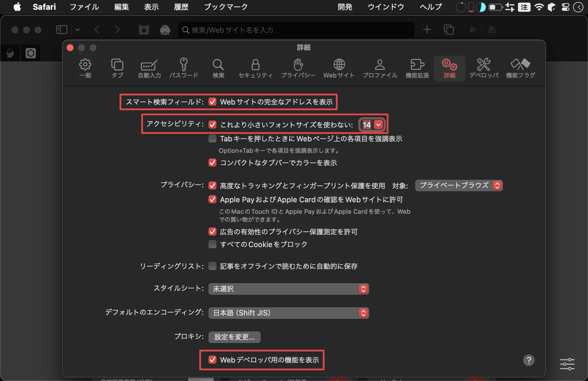Enable offline reading list auto-save checkbox
This screenshot has height=381, width=588.
coord(212,266)
